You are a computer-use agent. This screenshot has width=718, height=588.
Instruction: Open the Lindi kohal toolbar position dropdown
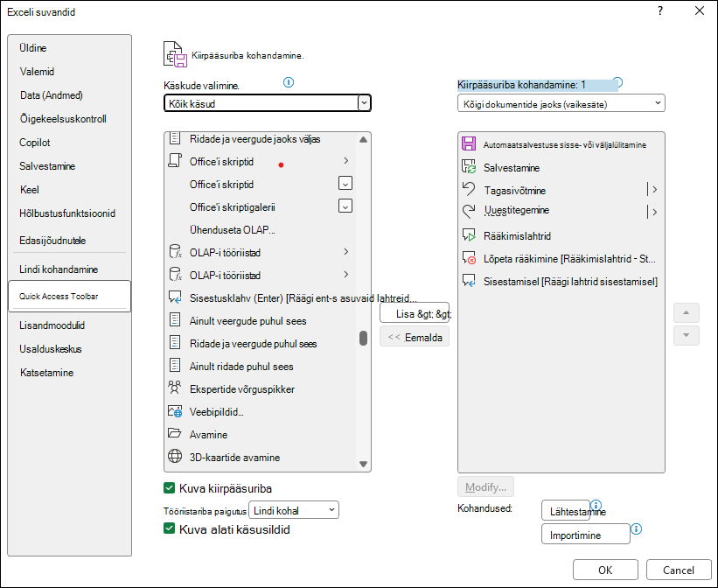(294, 510)
